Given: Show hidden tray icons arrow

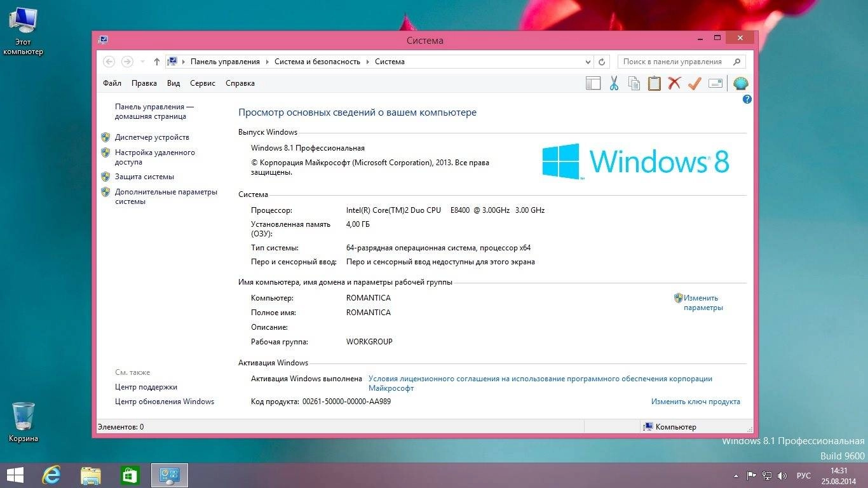Looking at the screenshot, I should click(736, 475).
